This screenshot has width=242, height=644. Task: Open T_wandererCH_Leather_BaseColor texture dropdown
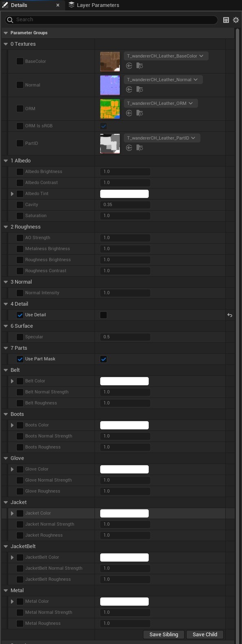(166, 56)
